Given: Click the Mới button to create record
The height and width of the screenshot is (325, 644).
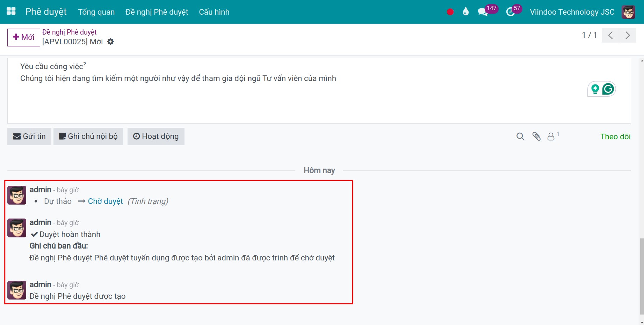Looking at the screenshot, I should (x=24, y=37).
